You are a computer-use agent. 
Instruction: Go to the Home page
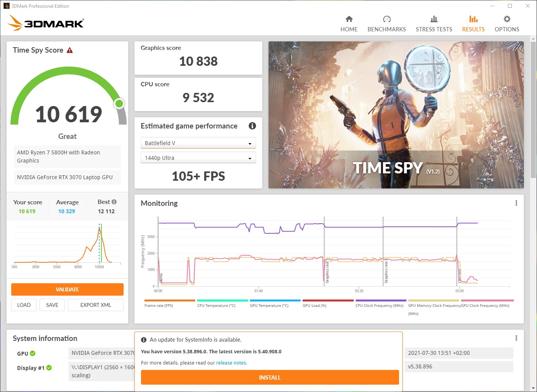[x=349, y=24]
